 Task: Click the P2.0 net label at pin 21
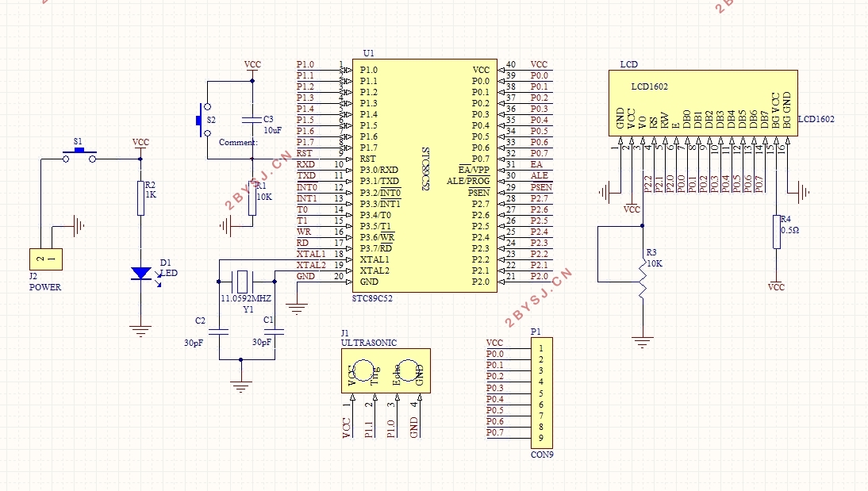point(540,276)
